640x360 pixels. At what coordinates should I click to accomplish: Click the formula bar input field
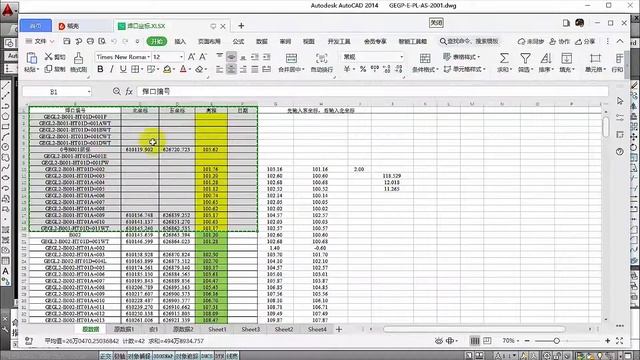coord(372,91)
